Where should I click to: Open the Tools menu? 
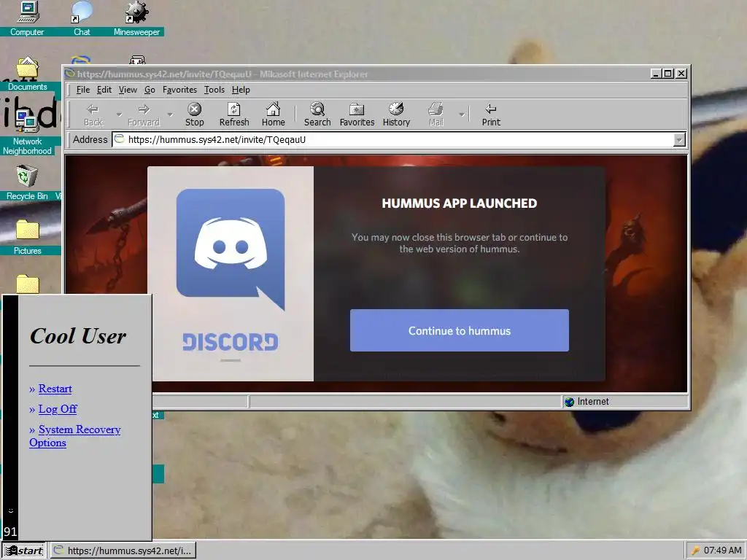[214, 90]
